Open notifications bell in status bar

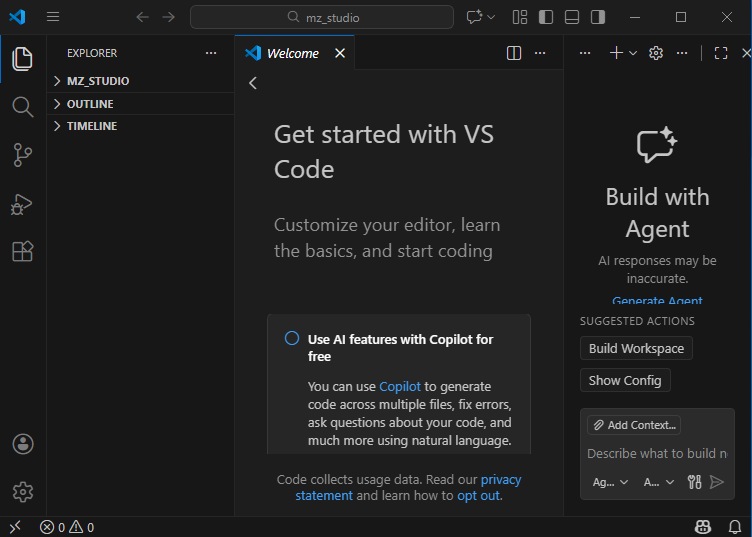coord(735,527)
